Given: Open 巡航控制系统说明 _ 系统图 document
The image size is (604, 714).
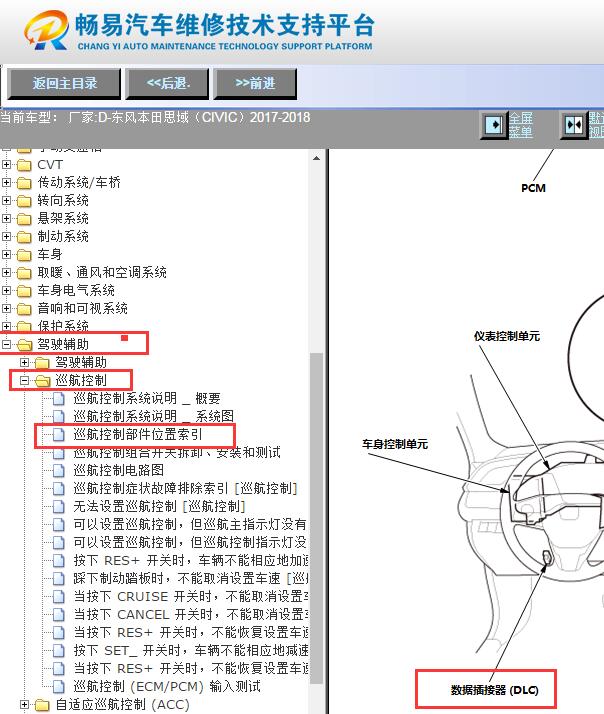Looking at the screenshot, I should pyautogui.click(x=154, y=416).
